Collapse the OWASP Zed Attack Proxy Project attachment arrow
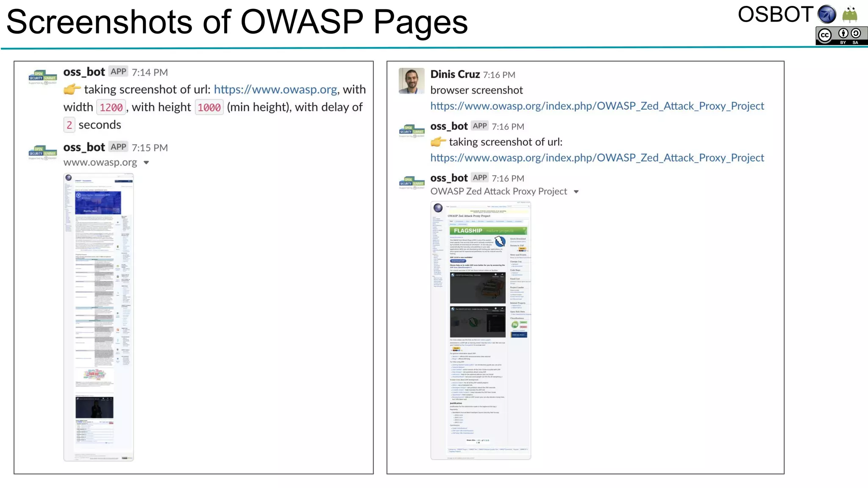 (x=576, y=192)
